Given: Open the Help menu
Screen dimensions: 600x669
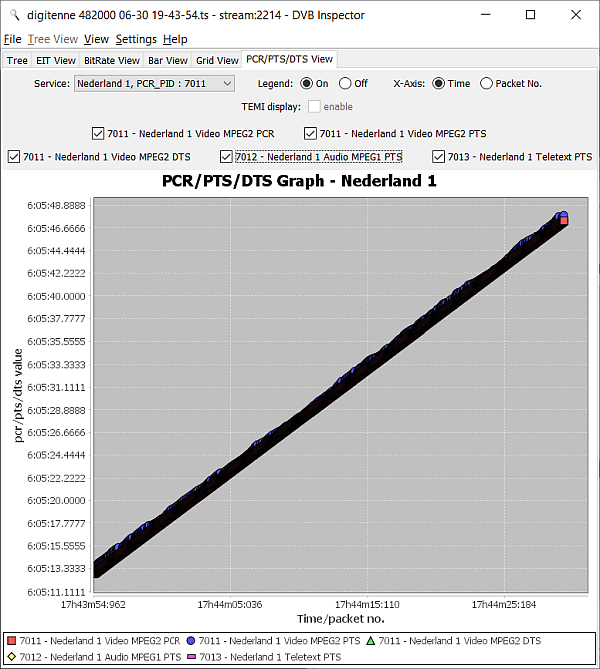Looking at the screenshot, I should click(x=175, y=39).
